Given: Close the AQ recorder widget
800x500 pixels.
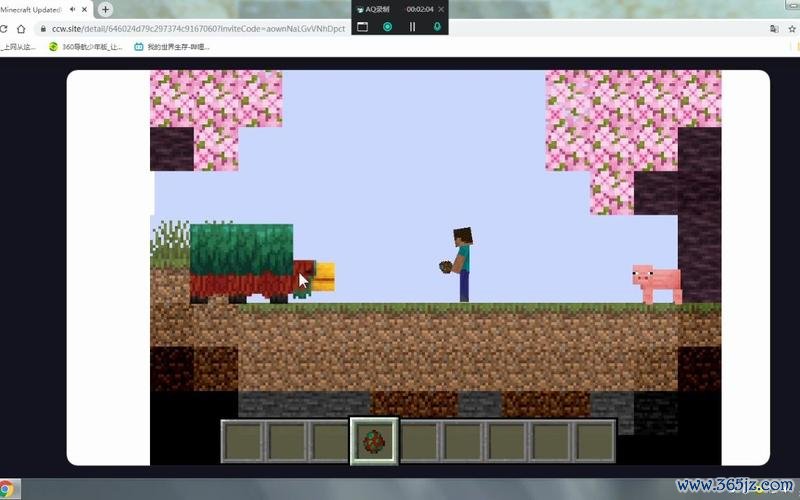Looking at the screenshot, I should point(437,9).
